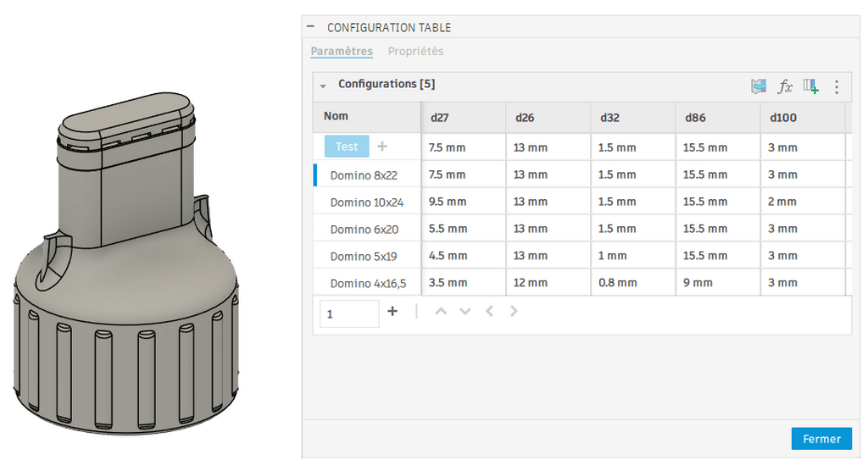This screenshot has width=868, height=460.
Task: Edit the d32 cell 0.8 mm for Domino 4x16,5
Action: [x=633, y=282]
